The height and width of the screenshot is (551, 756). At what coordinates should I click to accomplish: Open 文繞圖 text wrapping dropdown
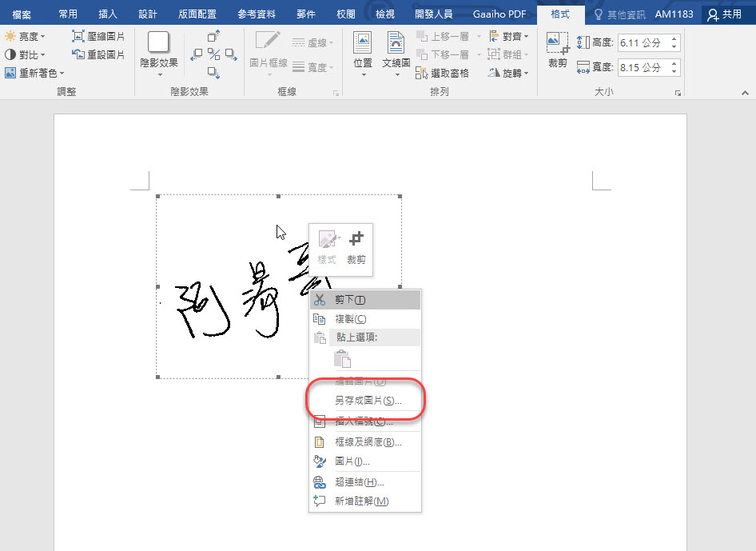point(396,53)
